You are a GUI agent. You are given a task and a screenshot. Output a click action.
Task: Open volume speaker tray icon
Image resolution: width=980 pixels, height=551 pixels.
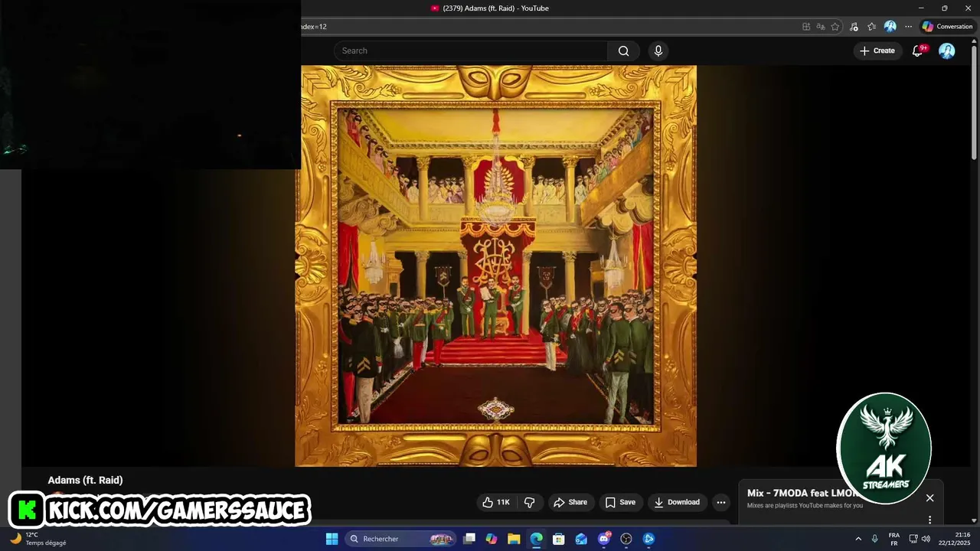[x=926, y=539]
